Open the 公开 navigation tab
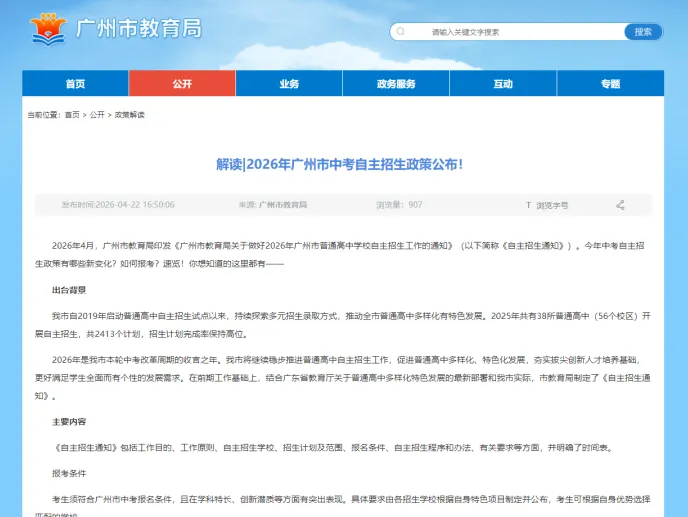The image size is (688, 517). click(182, 83)
